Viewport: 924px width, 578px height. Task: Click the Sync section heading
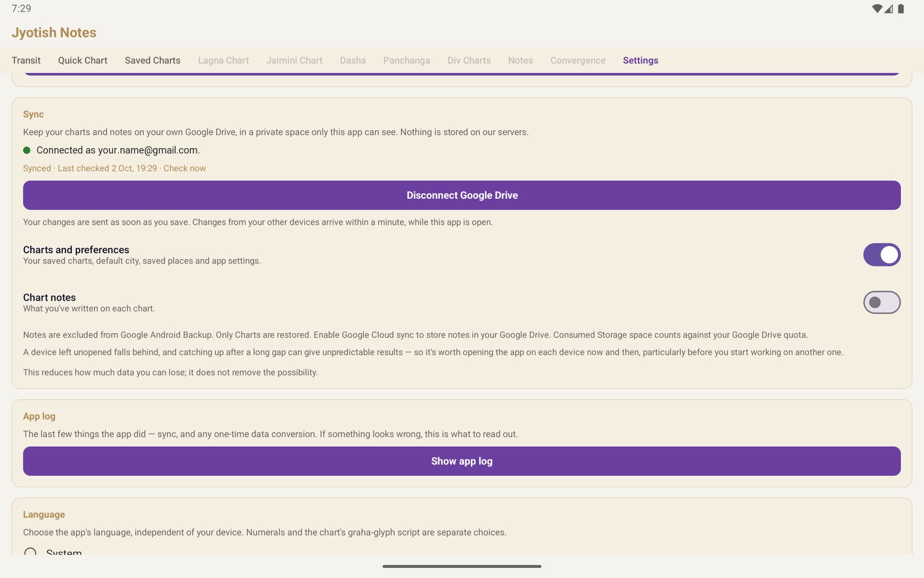click(x=33, y=114)
